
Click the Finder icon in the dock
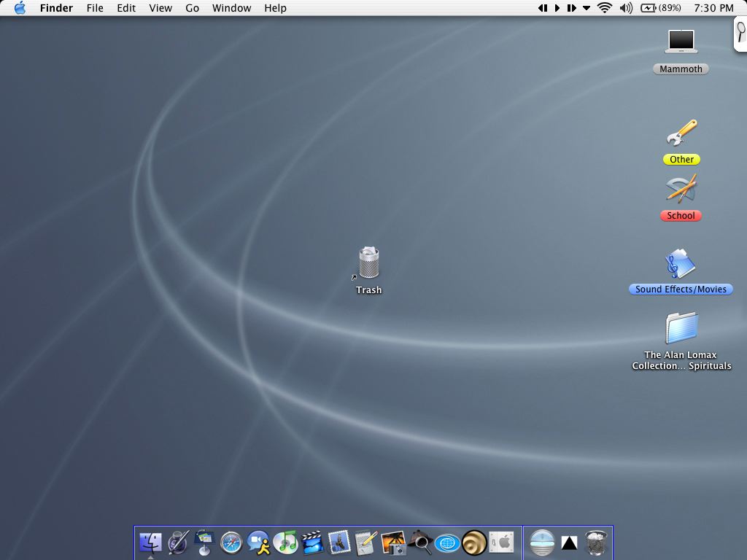click(150, 542)
